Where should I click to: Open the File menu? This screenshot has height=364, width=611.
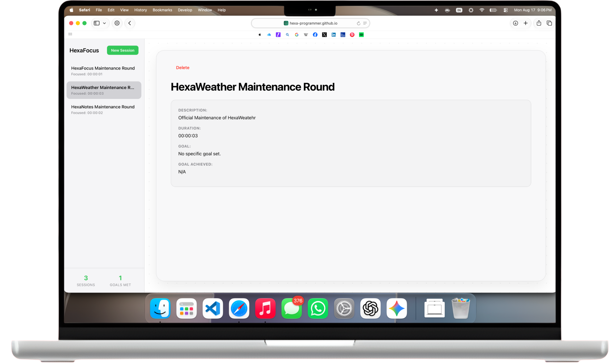99,10
